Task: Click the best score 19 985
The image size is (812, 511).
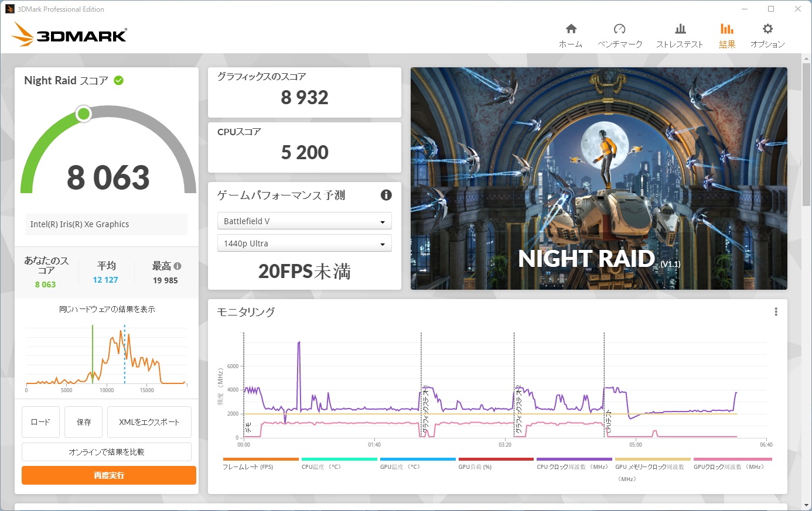Action: click(x=165, y=280)
